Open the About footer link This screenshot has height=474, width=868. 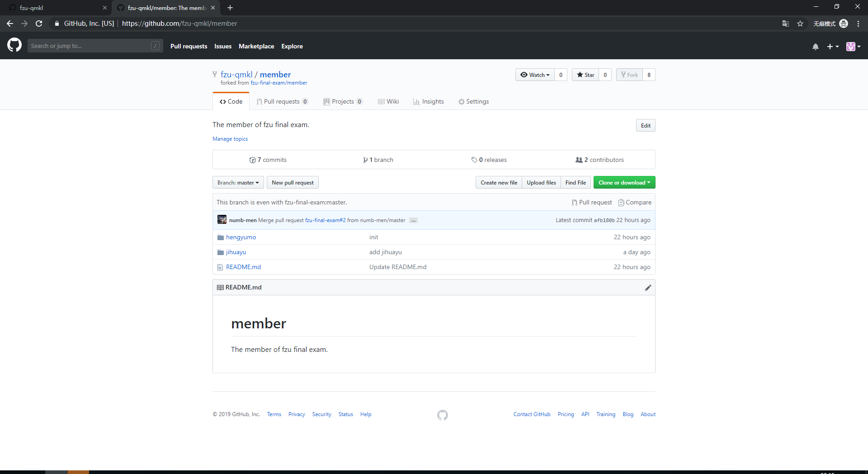tap(648, 414)
